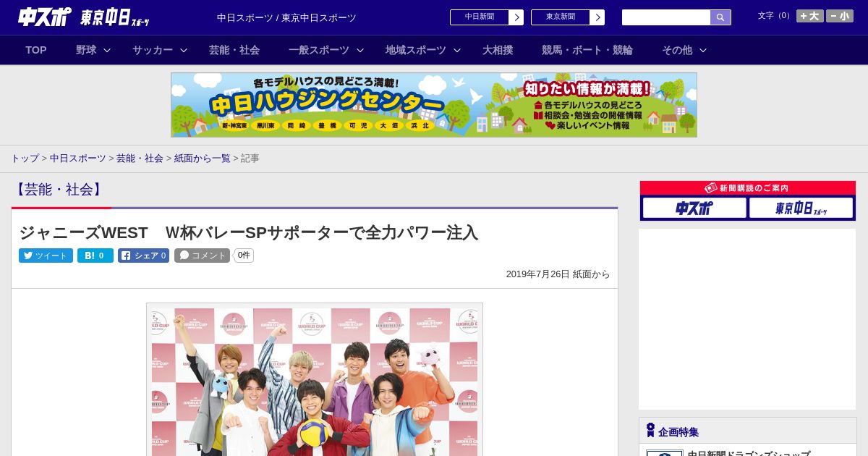Bookmark article with Hatena B! button
Image resolution: width=868 pixels, height=456 pixels.
click(x=95, y=256)
